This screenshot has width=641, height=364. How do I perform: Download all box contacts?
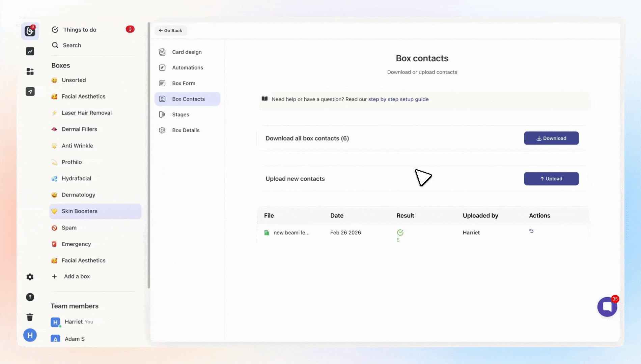click(x=551, y=138)
